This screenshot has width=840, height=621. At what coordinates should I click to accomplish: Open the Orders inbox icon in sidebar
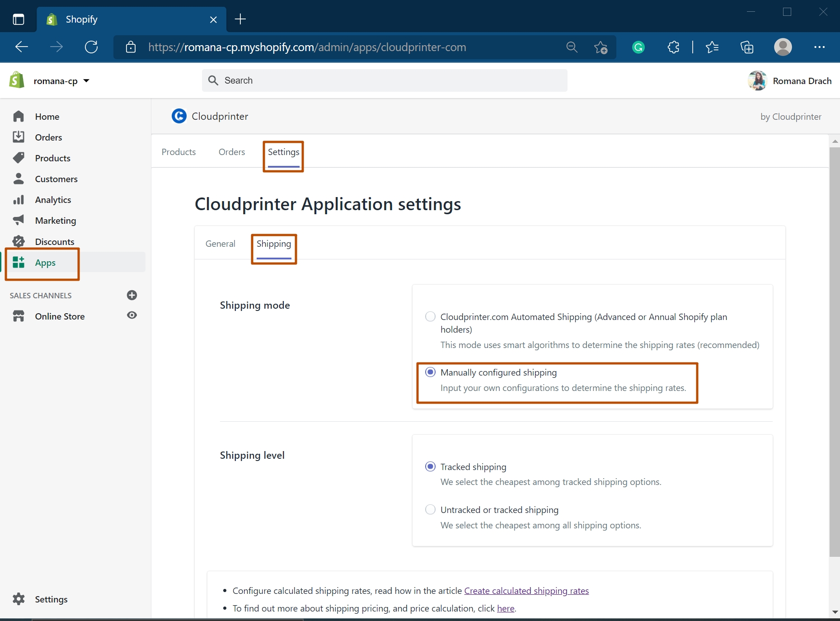[19, 137]
